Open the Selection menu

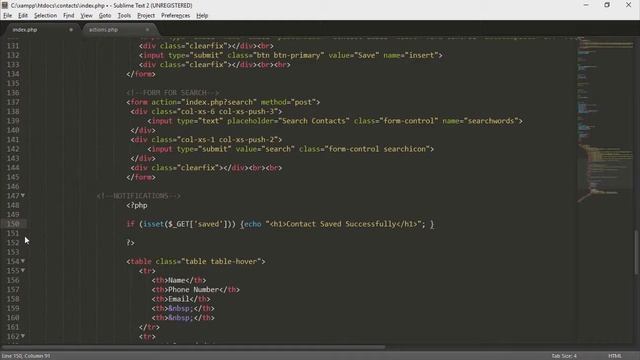click(x=45, y=16)
